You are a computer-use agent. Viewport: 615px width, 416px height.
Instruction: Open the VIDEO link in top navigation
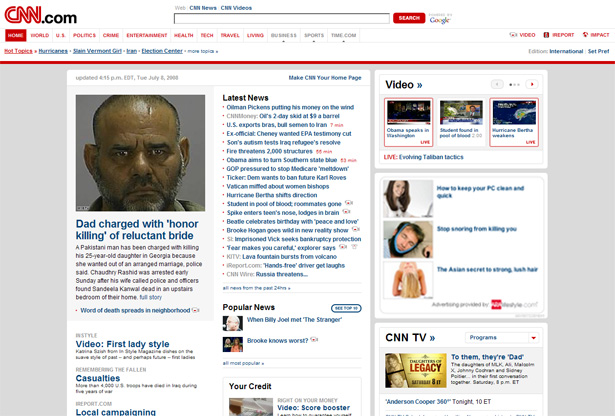pyautogui.click(x=522, y=35)
